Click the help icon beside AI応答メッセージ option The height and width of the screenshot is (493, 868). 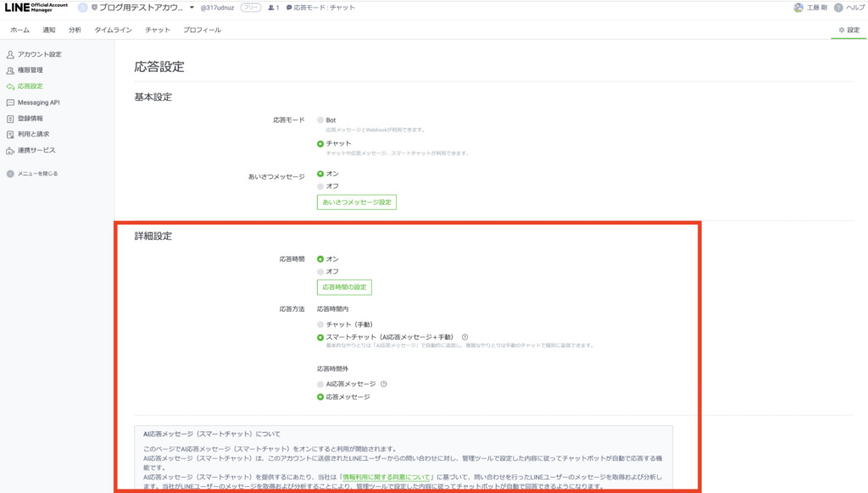(x=383, y=384)
